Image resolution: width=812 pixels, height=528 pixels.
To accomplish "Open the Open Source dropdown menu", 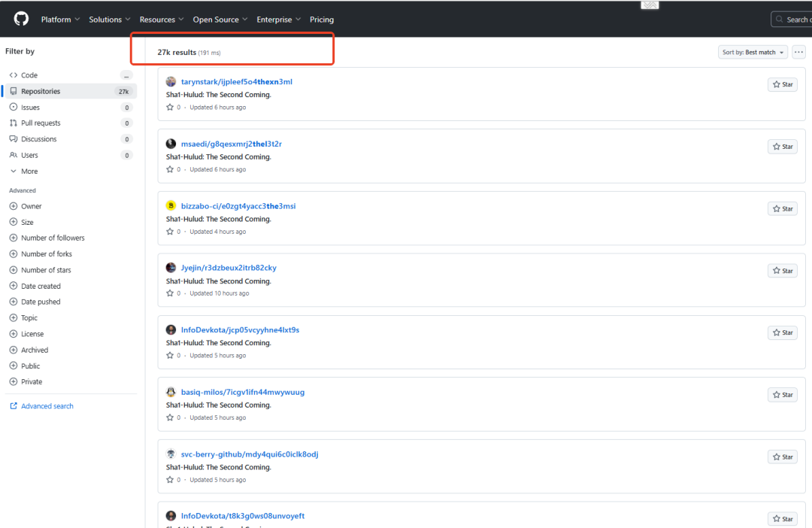I will [220, 20].
